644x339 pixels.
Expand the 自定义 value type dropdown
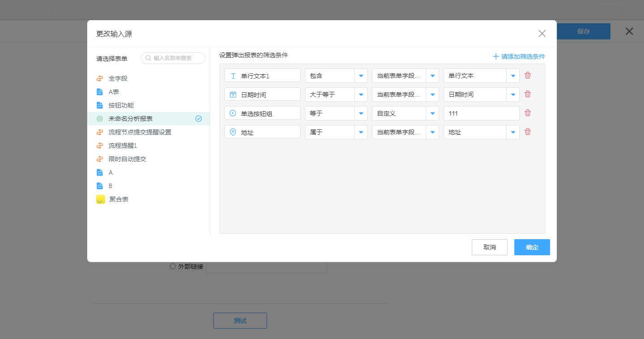[432, 113]
